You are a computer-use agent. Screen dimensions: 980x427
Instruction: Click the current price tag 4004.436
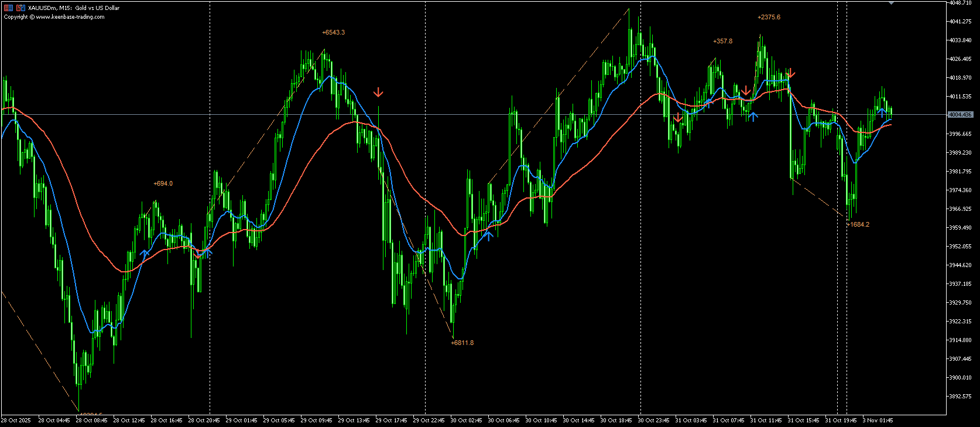(960, 115)
